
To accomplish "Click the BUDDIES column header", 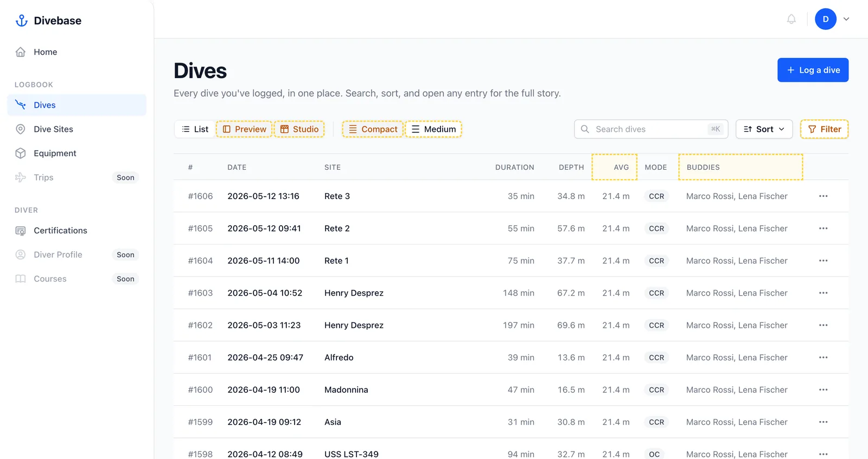I will tap(741, 167).
